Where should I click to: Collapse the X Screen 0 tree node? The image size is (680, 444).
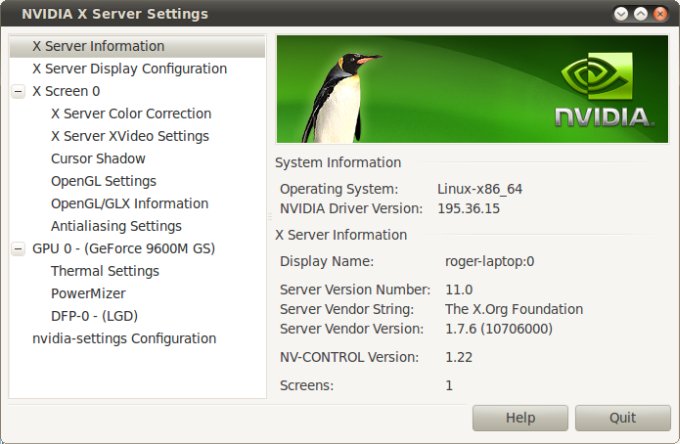[18, 91]
